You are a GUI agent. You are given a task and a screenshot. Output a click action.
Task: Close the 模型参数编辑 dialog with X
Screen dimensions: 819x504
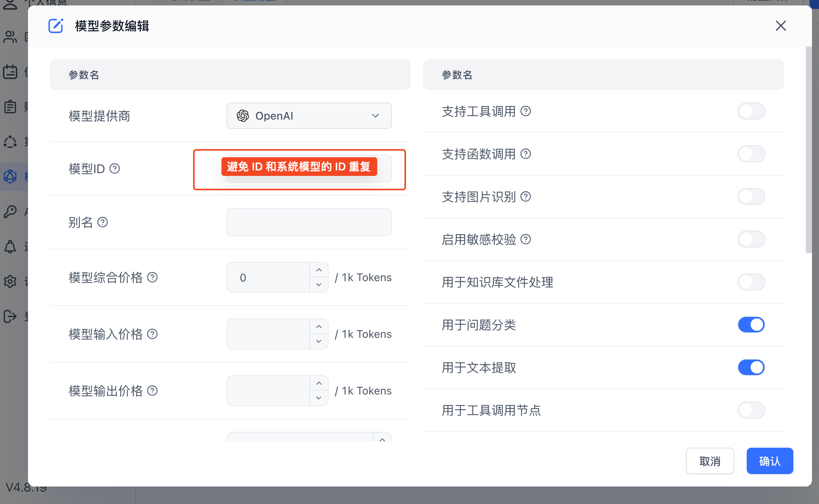pyautogui.click(x=781, y=26)
